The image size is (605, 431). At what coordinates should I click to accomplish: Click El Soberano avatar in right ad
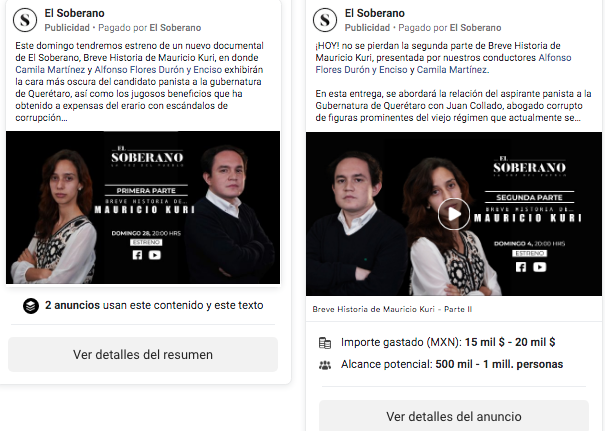325,20
